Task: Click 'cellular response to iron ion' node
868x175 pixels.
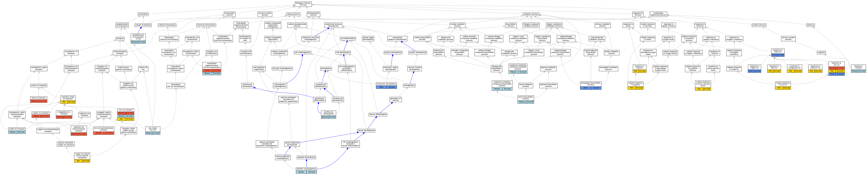Action: tap(783, 85)
